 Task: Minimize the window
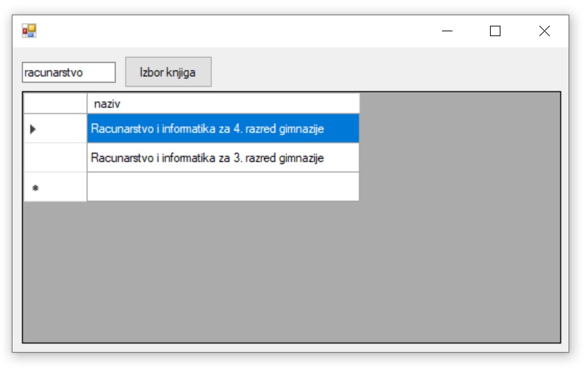pos(447,31)
